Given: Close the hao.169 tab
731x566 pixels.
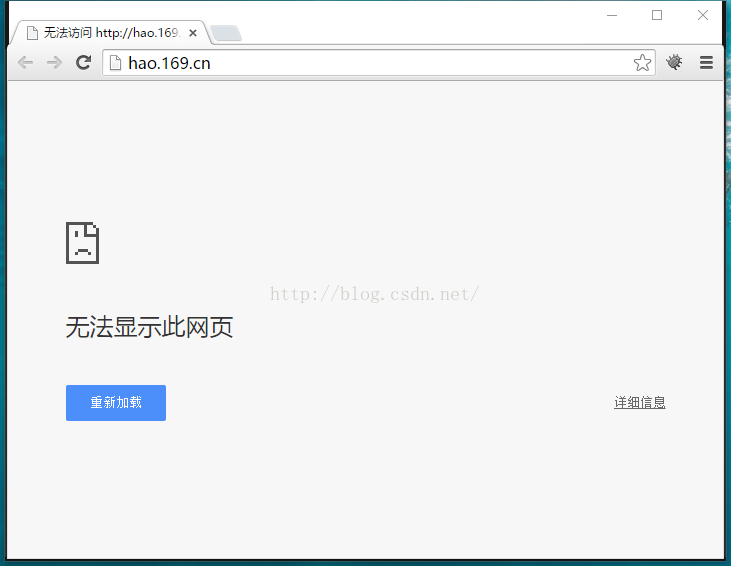Looking at the screenshot, I should click(x=193, y=33).
